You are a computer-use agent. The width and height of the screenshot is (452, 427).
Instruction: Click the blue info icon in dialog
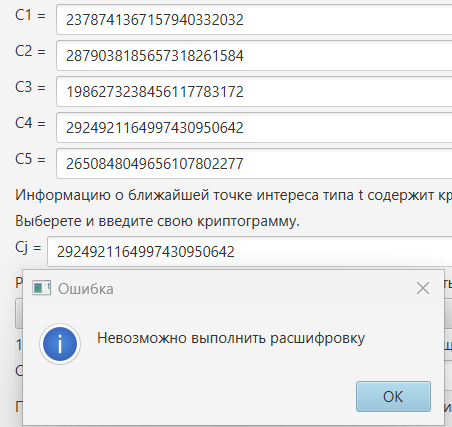[60, 344]
